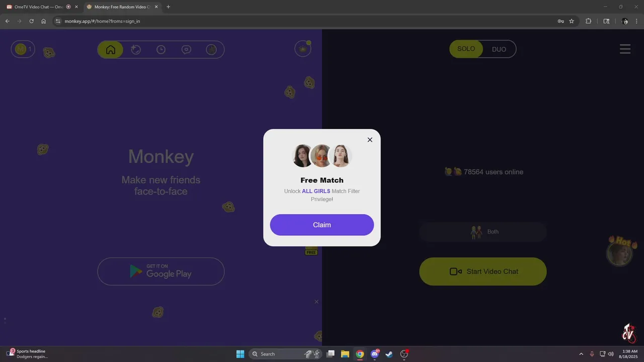Go back in browser history
The height and width of the screenshot is (362, 644).
8,21
